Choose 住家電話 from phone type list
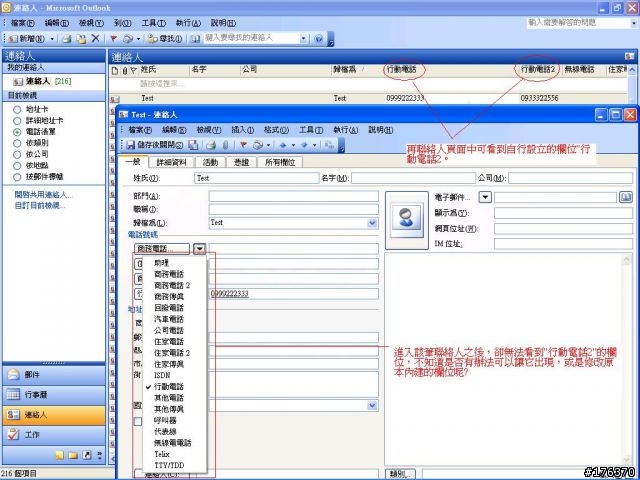This screenshot has width=640, height=480. pos(169,342)
